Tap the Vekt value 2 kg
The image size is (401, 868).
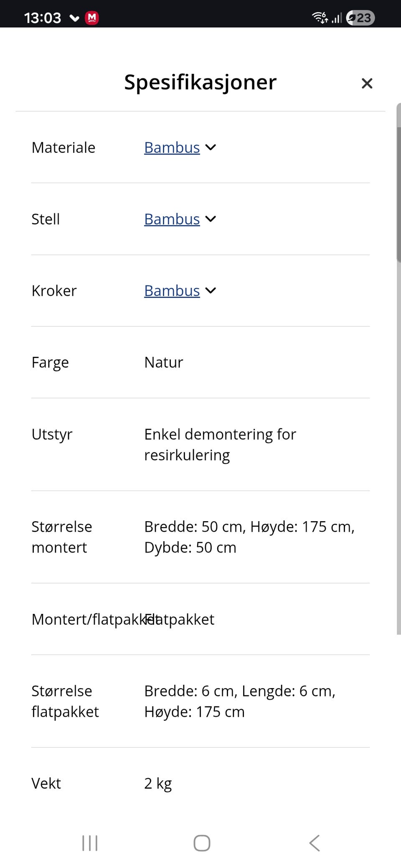(x=158, y=784)
